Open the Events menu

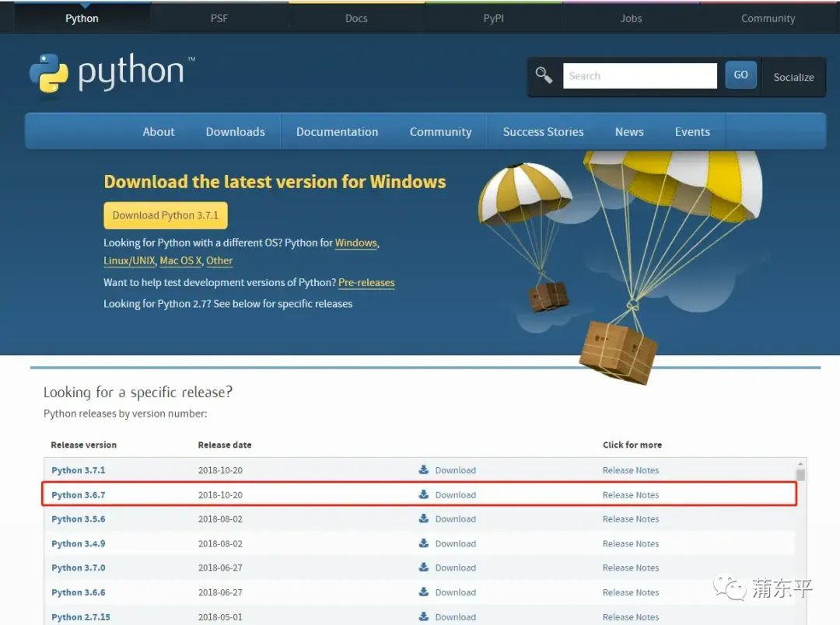coord(692,131)
